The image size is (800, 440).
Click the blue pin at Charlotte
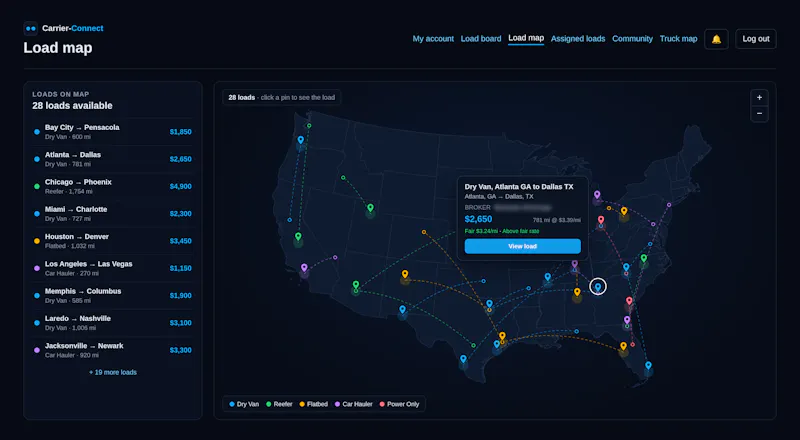(626, 267)
